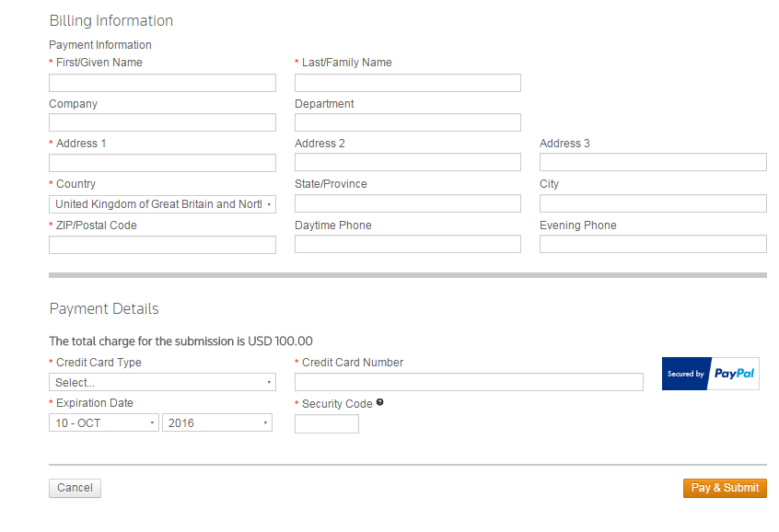This screenshot has height=532, width=779.
Task: Click the Department text box
Action: click(x=408, y=122)
